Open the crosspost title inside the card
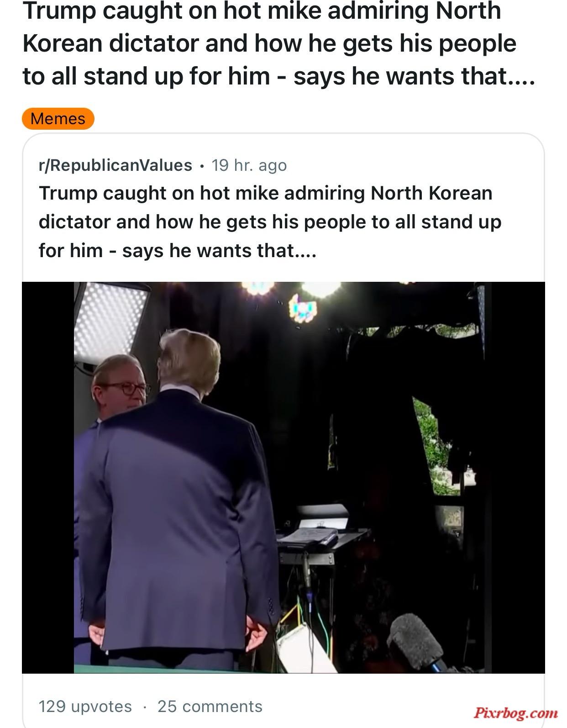This screenshot has width=567, height=728. pyautogui.click(x=270, y=222)
